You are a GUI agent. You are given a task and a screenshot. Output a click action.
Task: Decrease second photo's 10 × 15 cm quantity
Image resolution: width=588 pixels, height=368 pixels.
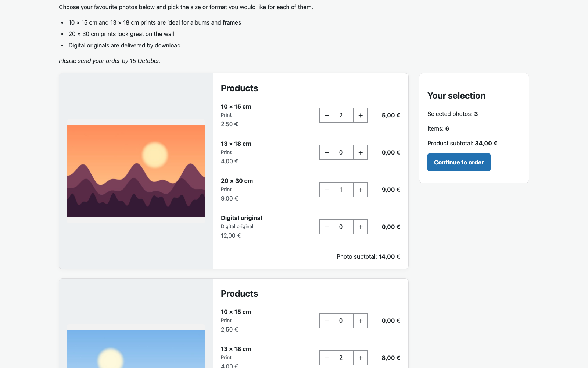(327, 321)
